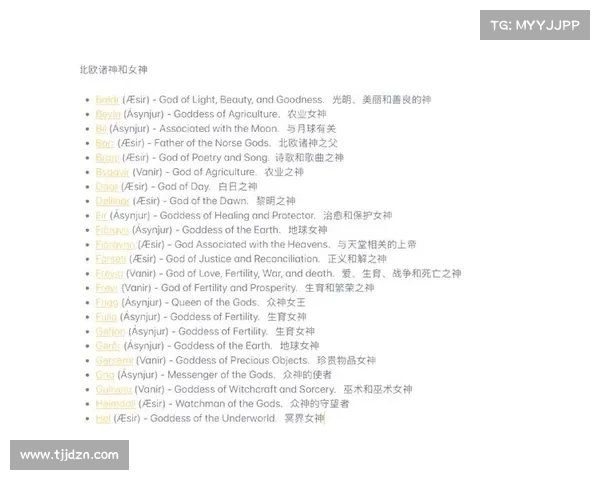Image resolution: width=600 pixels, height=480 pixels.
Task: Follow the Gerðr link, Goddess of the Earth
Action: pos(108,346)
